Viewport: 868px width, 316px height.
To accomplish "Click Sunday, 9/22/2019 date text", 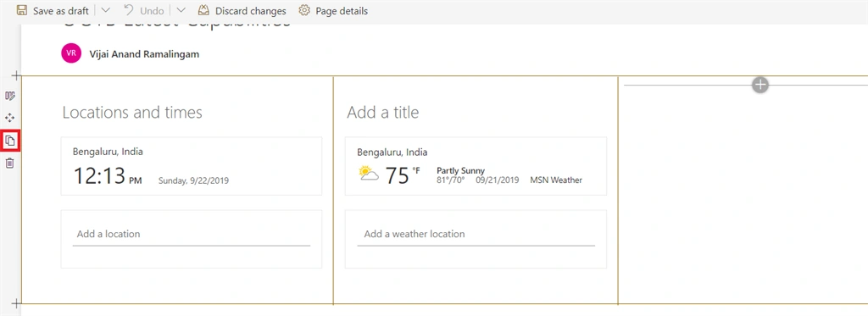I will coord(194,180).
